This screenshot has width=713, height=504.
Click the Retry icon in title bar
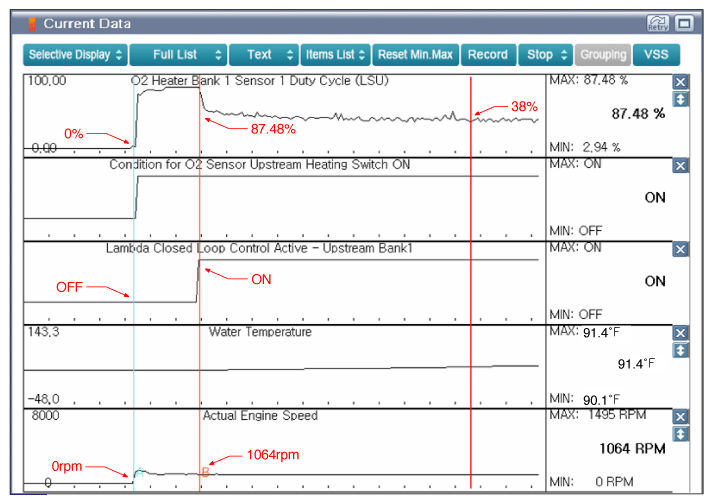[658, 22]
